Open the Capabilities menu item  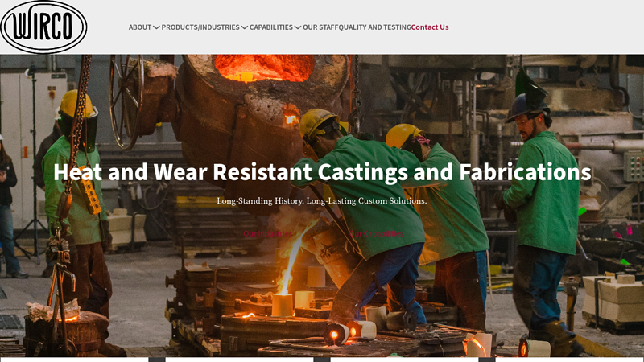click(x=270, y=27)
